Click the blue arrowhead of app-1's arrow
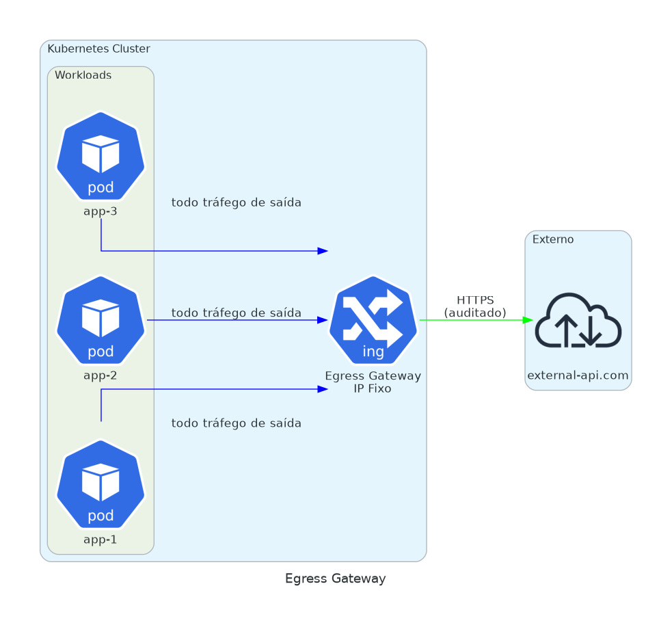The height and width of the screenshot is (623, 672). (x=323, y=389)
